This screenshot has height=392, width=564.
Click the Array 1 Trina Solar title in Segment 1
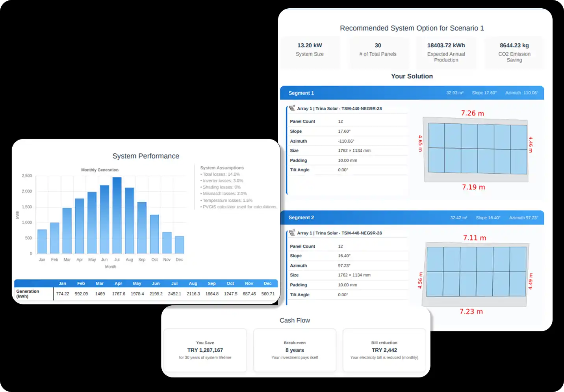(339, 108)
